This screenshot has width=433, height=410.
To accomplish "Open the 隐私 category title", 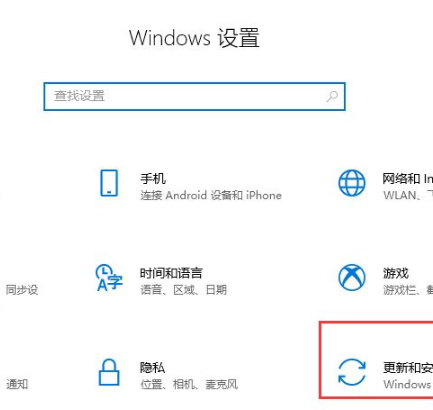I will point(152,368).
